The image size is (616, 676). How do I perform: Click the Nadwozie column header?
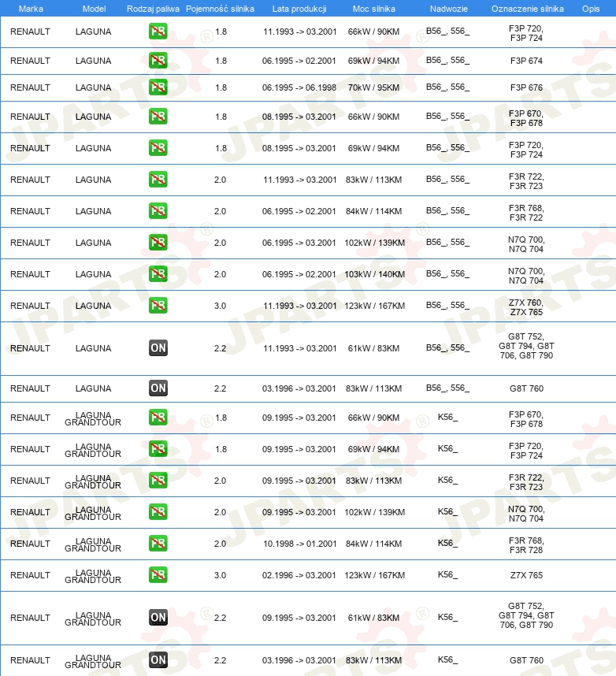(448, 9)
